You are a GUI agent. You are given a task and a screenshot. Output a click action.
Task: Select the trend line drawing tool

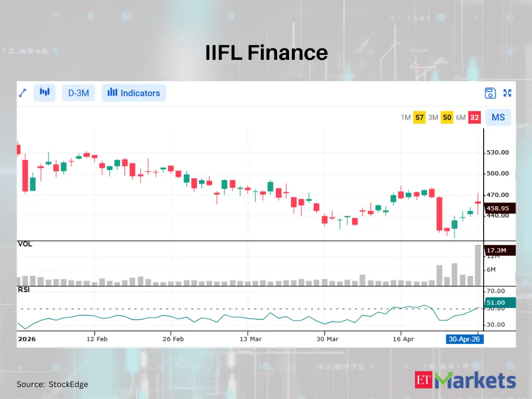point(23,93)
